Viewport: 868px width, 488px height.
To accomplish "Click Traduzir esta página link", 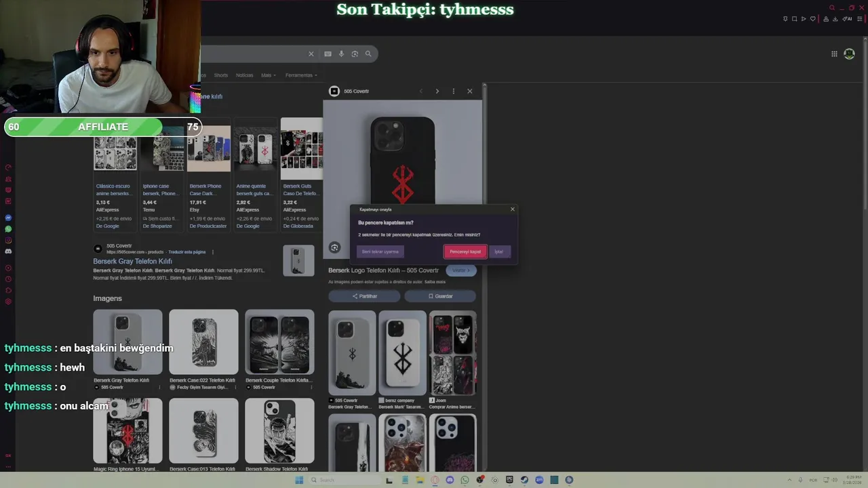I will pos(187,252).
